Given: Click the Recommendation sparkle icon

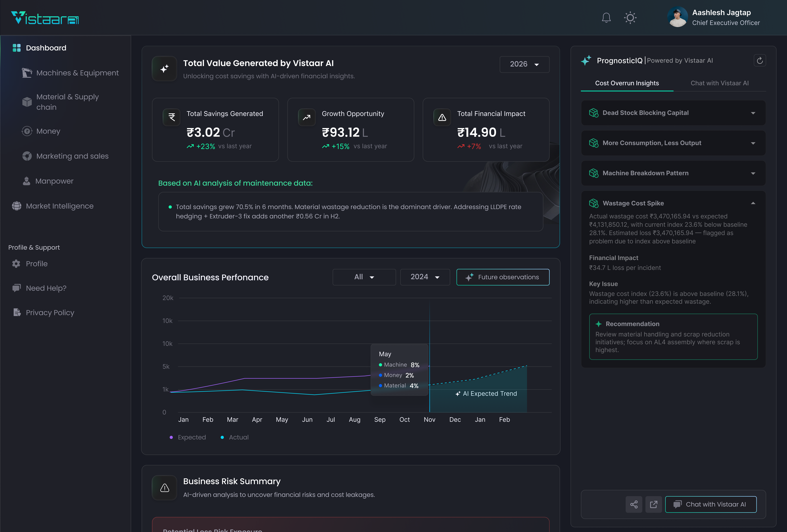Looking at the screenshot, I should click(x=599, y=324).
